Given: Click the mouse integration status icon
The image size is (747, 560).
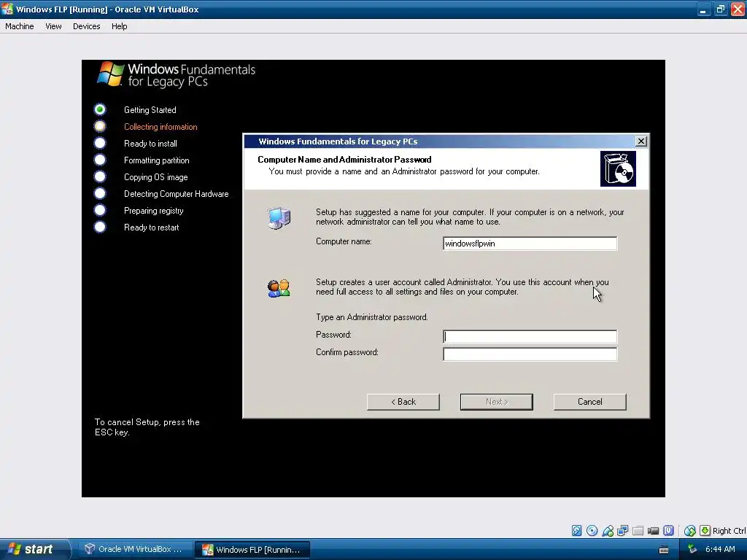Looking at the screenshot, I should click(x=690, y=531).
